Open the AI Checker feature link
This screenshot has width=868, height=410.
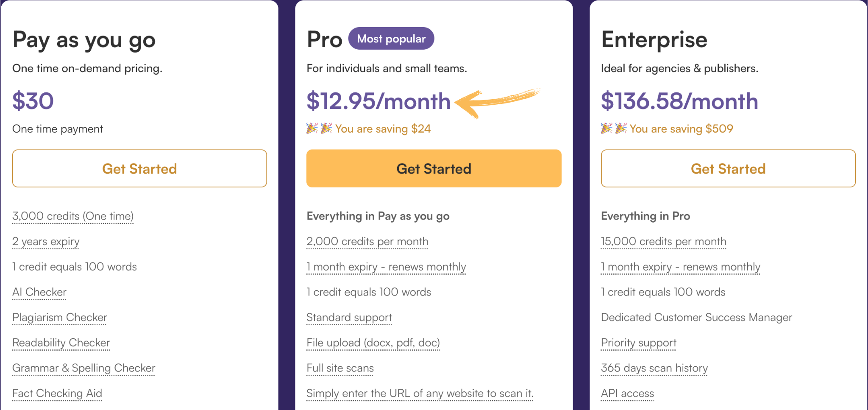(x=39, y=292)
